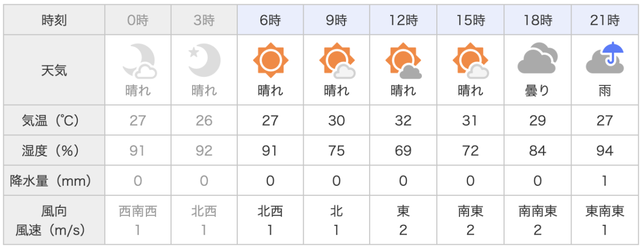Select the 6時 clear sun icon

[x=270, y=59]
